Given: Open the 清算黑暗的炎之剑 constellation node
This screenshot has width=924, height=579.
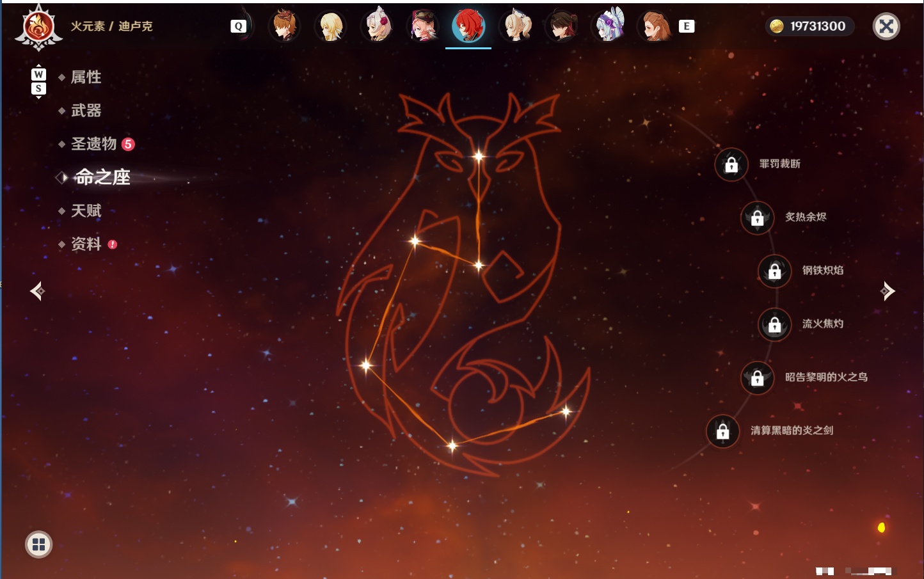Looking at the screenshot, I should pos(723,431).
